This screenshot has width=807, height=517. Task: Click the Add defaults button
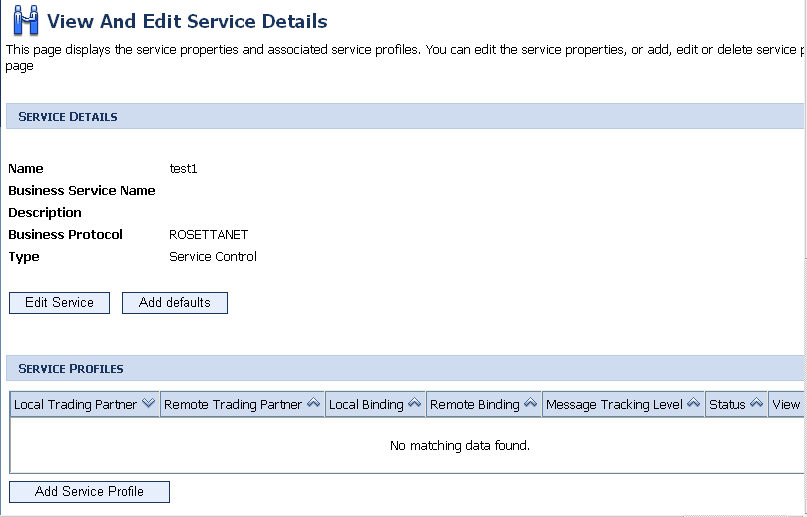click(x=174, y=302)
